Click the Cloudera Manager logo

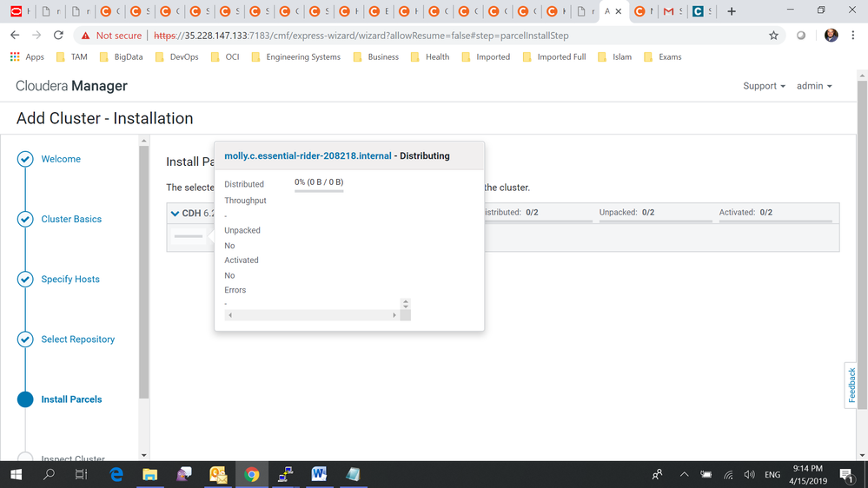coord(71,86)
